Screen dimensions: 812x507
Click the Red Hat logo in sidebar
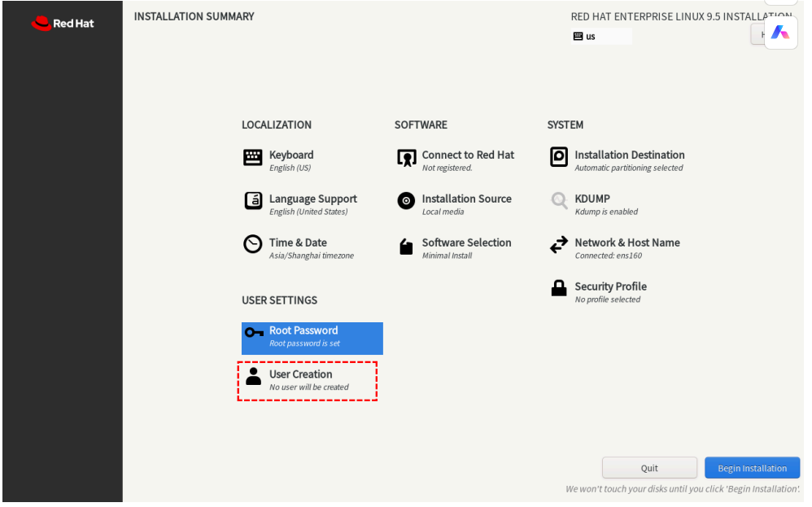[x=63, y=24]
